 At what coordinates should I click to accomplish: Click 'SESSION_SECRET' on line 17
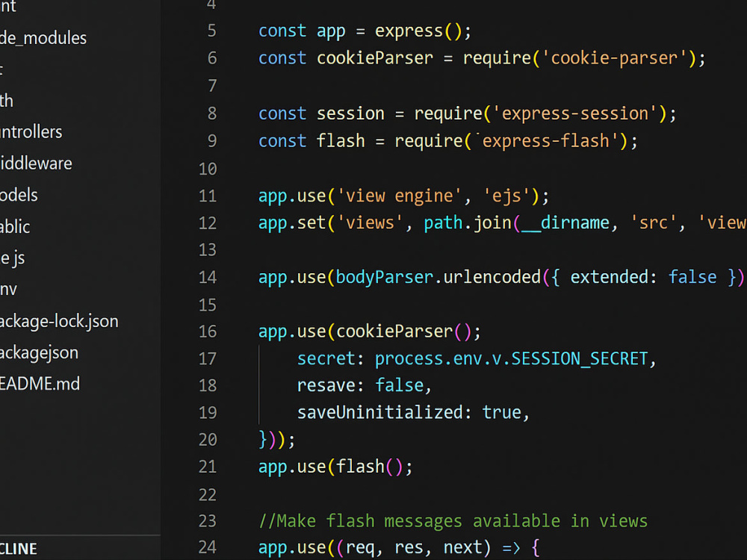[x=580, y=358]
